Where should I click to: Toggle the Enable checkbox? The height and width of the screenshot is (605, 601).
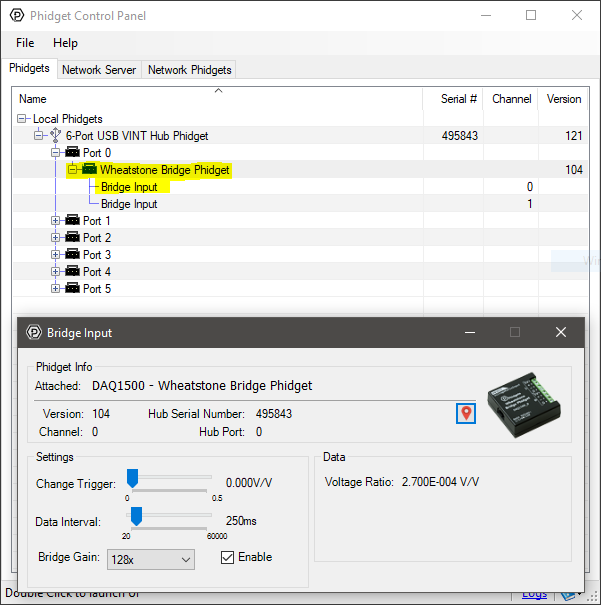[x=227, y=557]
